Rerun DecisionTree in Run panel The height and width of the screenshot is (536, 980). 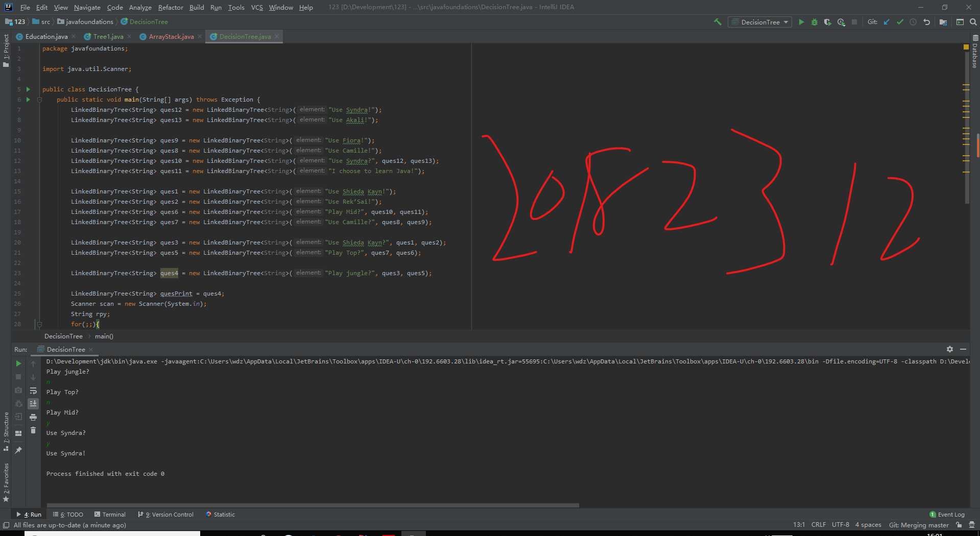click(18, 363)
